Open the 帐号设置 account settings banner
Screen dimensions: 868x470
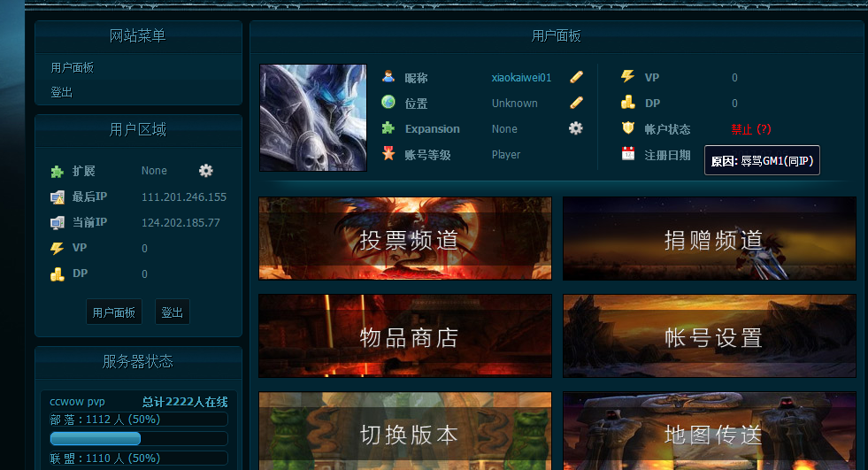[x=710, y=336]
